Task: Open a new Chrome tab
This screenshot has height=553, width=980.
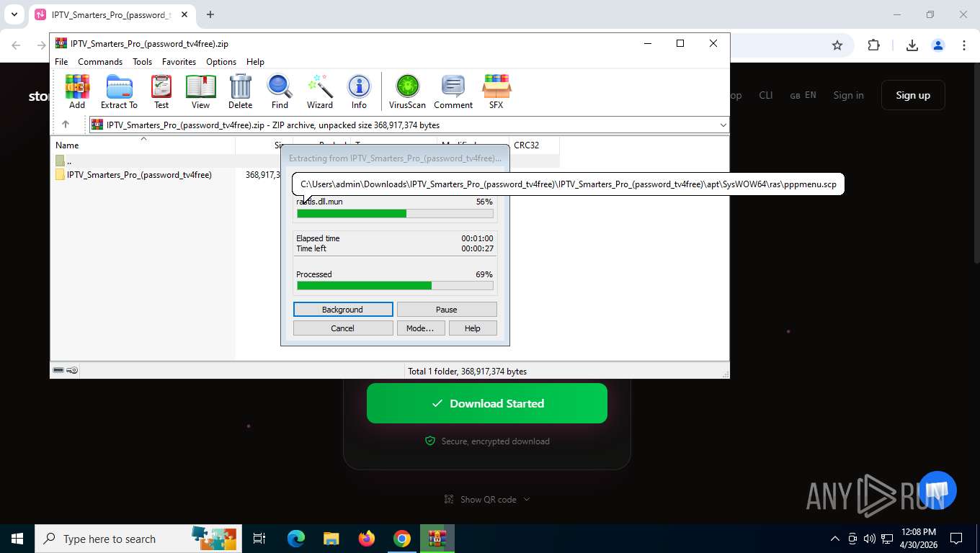Action: pos(210,14)
